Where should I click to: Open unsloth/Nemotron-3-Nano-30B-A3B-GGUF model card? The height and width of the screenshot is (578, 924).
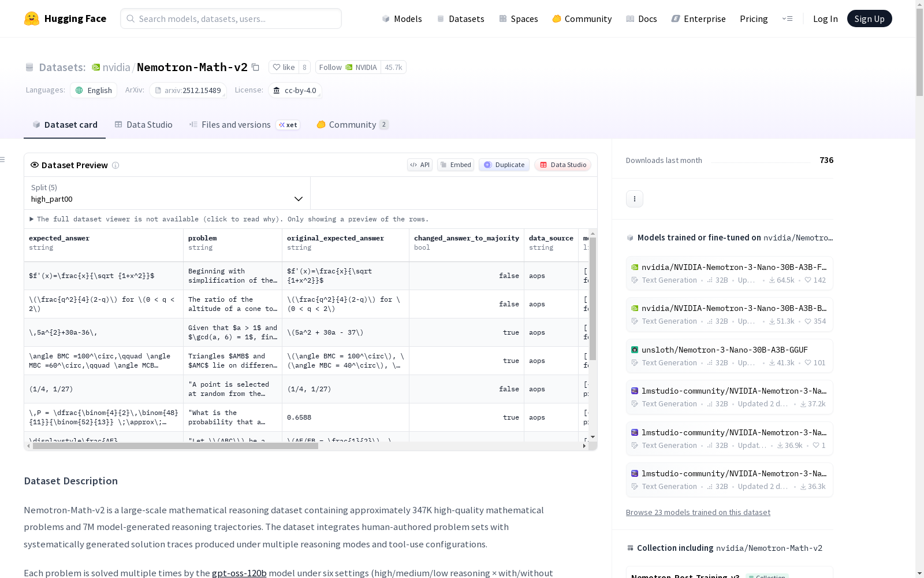point(729,356)
